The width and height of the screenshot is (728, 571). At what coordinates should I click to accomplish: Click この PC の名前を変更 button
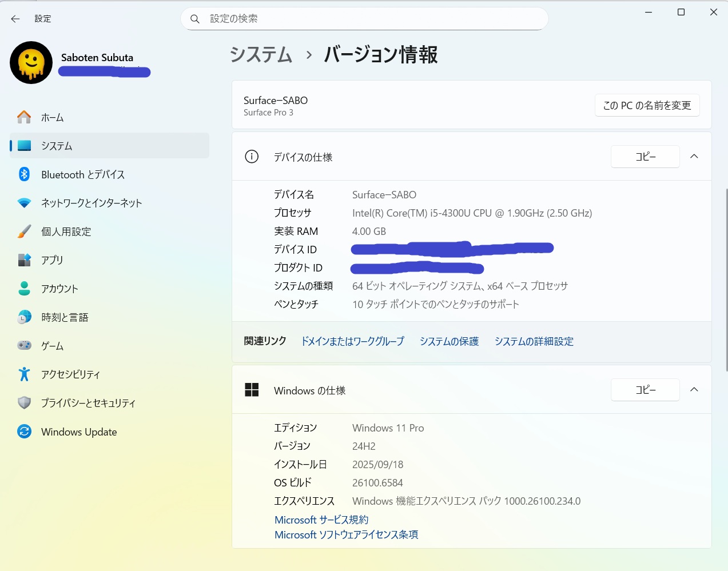click(647, 105)
